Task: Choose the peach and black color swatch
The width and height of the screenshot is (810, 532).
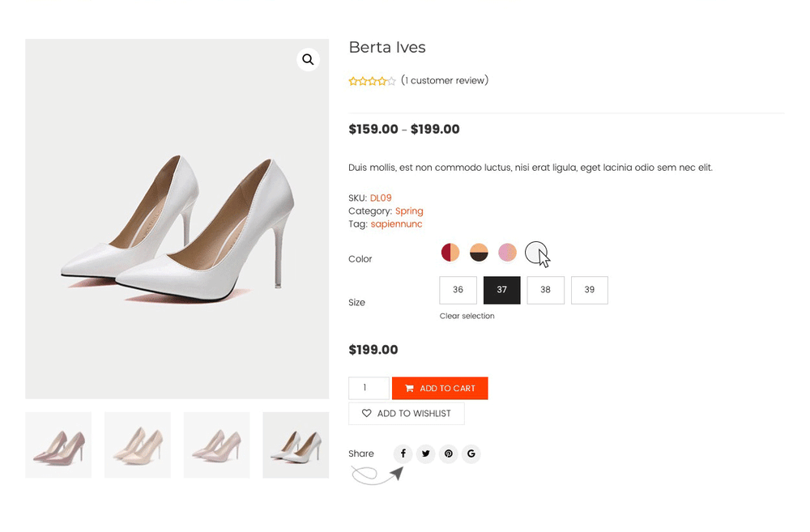Action: [479, 253]
